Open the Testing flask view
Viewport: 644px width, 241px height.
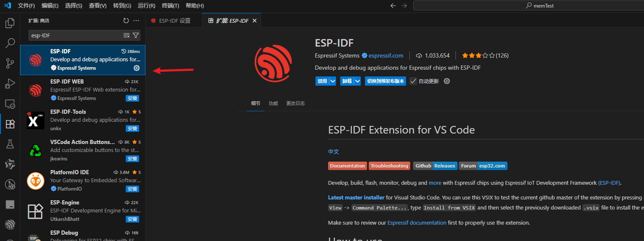point(10,144)
